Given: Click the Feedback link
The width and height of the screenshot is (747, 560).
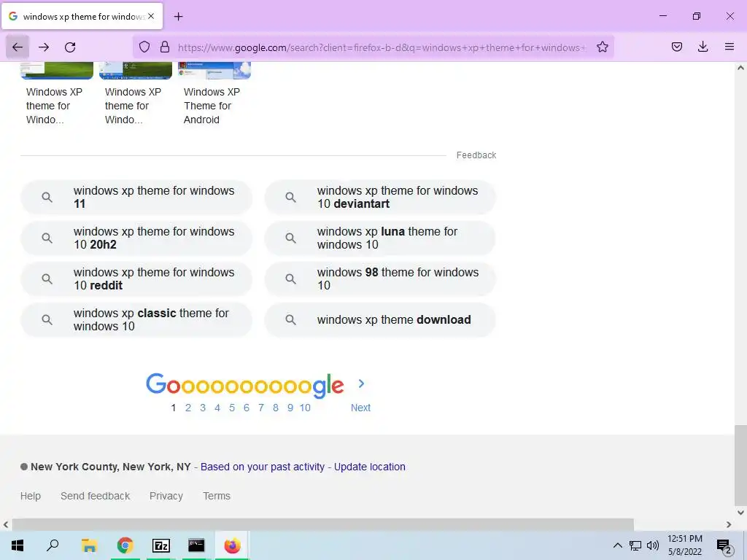Looking at the screenshot, I should click(476, 155).
